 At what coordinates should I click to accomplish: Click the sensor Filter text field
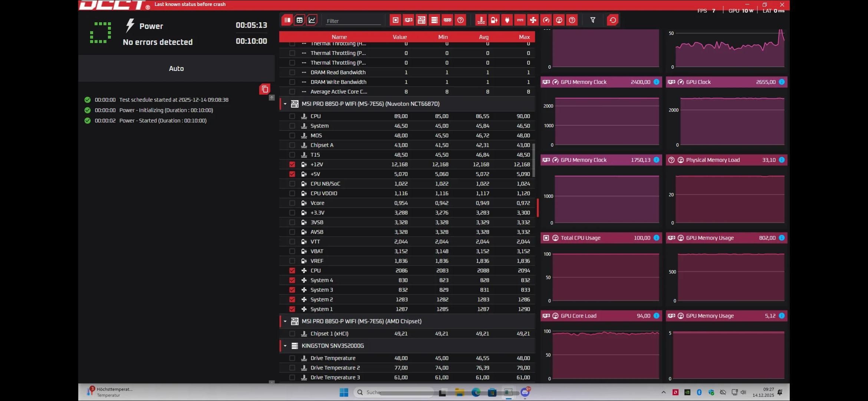(353, 21)
